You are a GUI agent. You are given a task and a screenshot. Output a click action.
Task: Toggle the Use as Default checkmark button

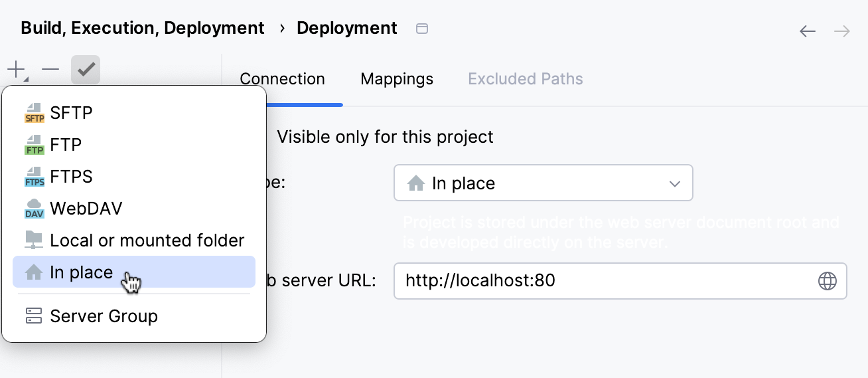tap(86, 69)
